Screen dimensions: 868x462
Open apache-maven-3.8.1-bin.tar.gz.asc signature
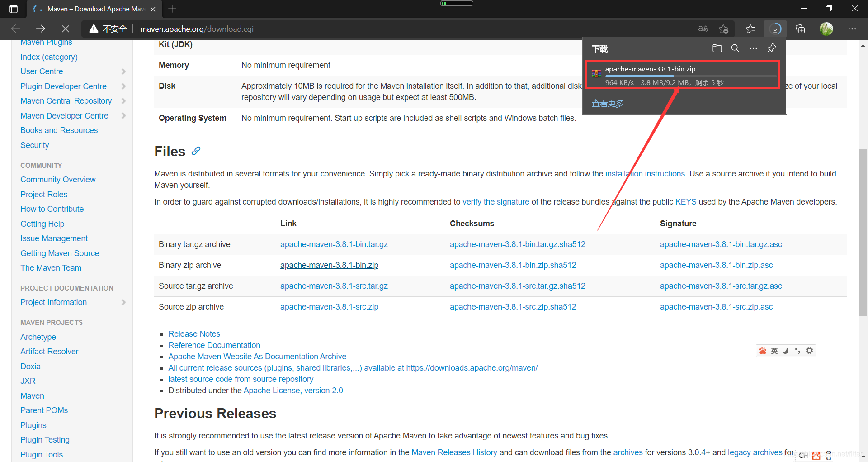(721, 244)
